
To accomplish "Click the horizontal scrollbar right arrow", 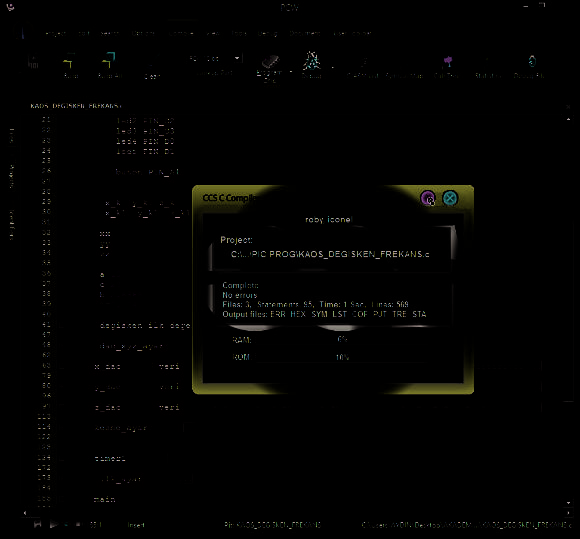I will click(x=569, y=513).
